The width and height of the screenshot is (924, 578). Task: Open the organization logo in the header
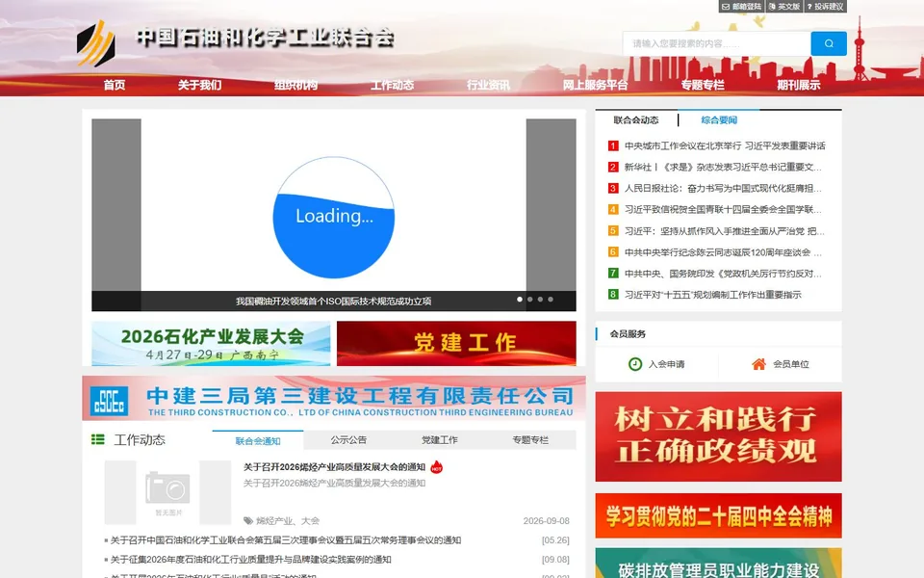[96, 42]
